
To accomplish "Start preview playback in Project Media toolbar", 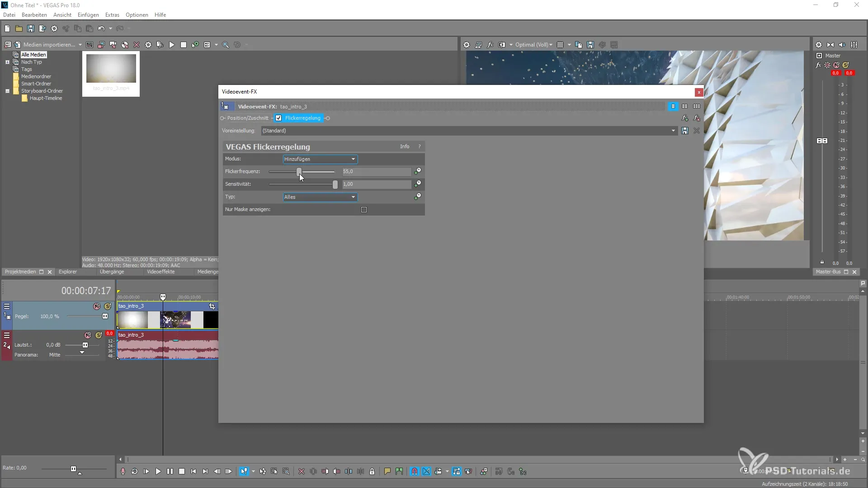I will coord(172,45).
